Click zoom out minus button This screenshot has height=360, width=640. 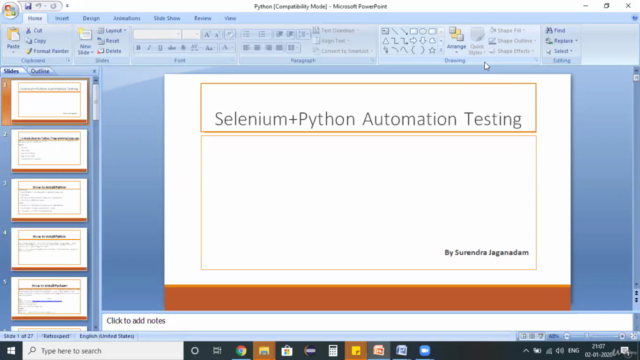[567, 336]
